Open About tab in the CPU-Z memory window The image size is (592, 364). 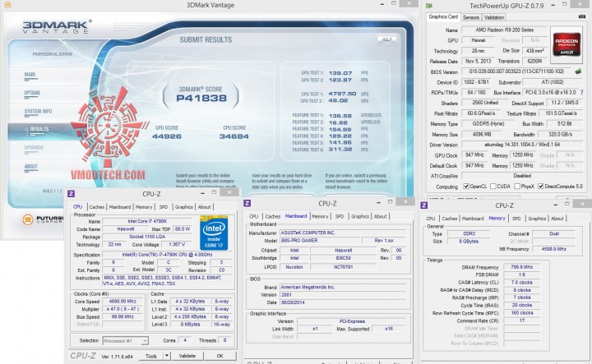[x=557, y=219]
